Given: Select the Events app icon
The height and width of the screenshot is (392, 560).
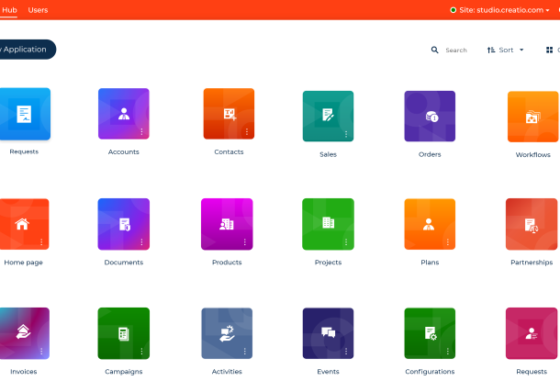Looking at the screenshot, I should 328,333.
